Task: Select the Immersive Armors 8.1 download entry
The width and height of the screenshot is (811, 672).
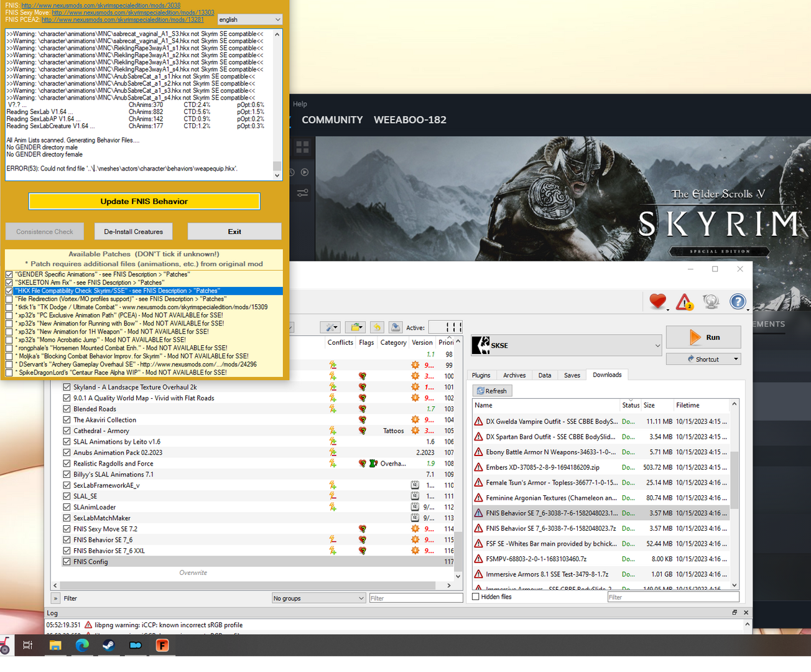Action: coord(601,574)
